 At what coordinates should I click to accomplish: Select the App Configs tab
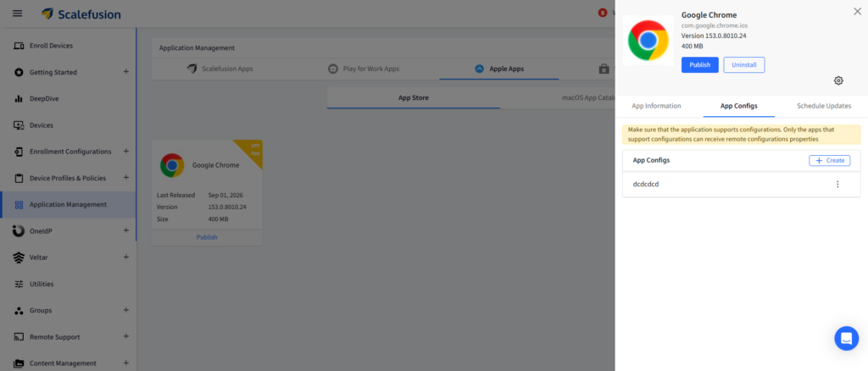coord(738,106)
